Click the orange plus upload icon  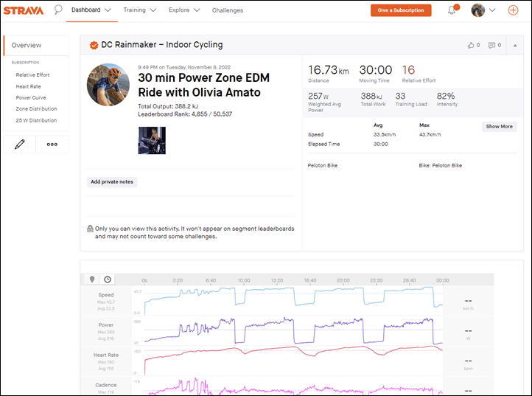(x=513, y=10)
